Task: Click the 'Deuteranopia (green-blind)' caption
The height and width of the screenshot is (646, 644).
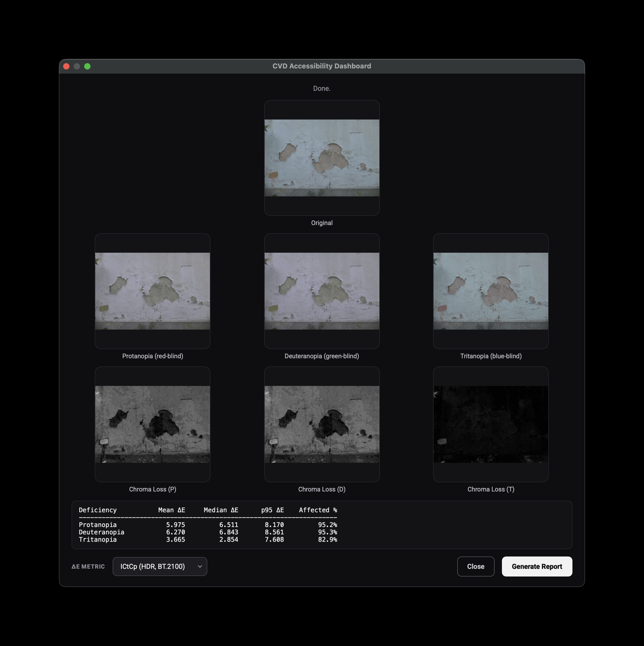Action: tap(322, 356)
